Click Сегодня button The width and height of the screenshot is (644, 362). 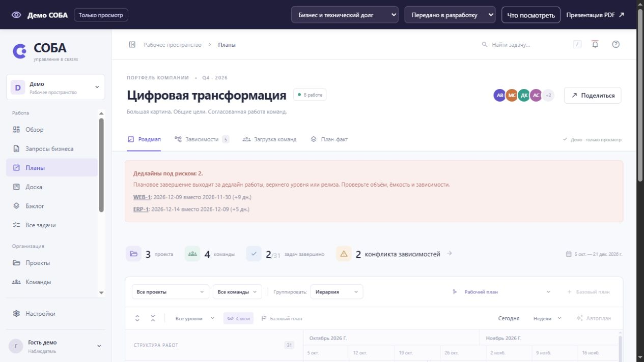point(509,318)
